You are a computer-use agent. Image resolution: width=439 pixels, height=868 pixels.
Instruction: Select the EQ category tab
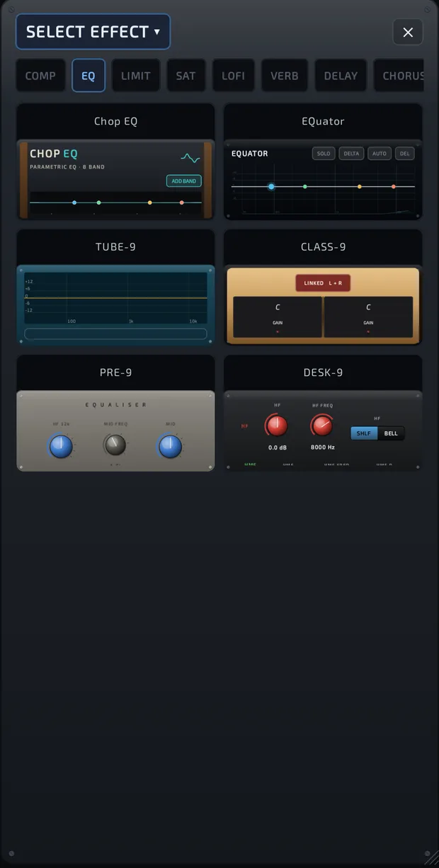[x=89, y=76]
